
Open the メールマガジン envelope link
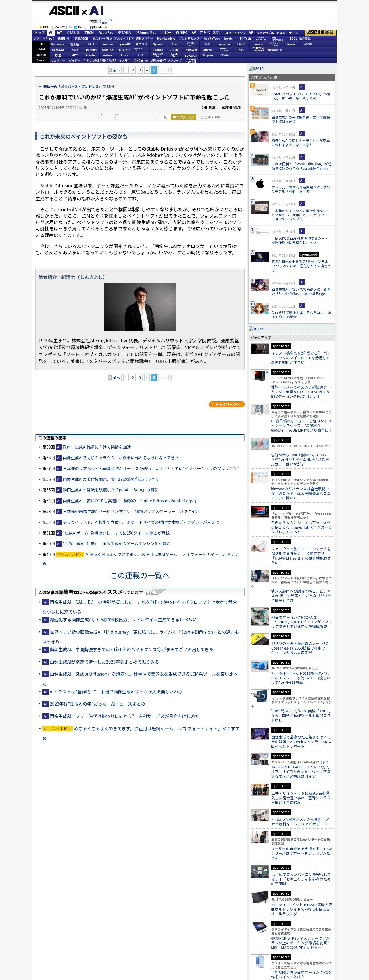coord(61,27)
